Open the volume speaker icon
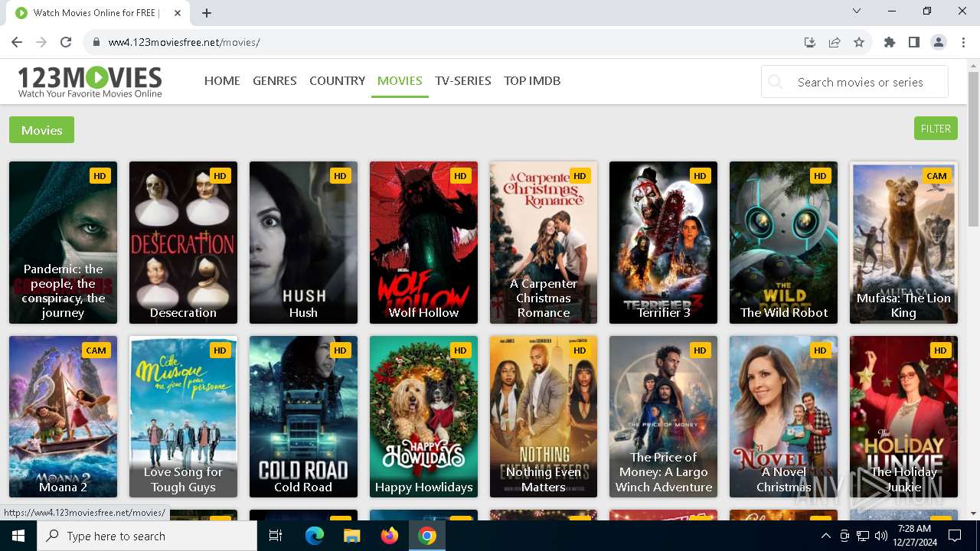980x551 pixels. [881, 536]
